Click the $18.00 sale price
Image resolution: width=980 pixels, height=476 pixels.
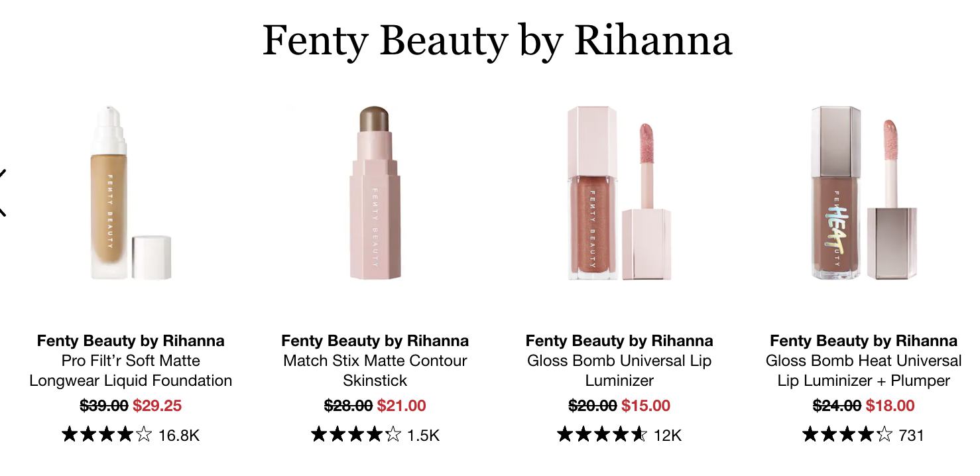890,406
